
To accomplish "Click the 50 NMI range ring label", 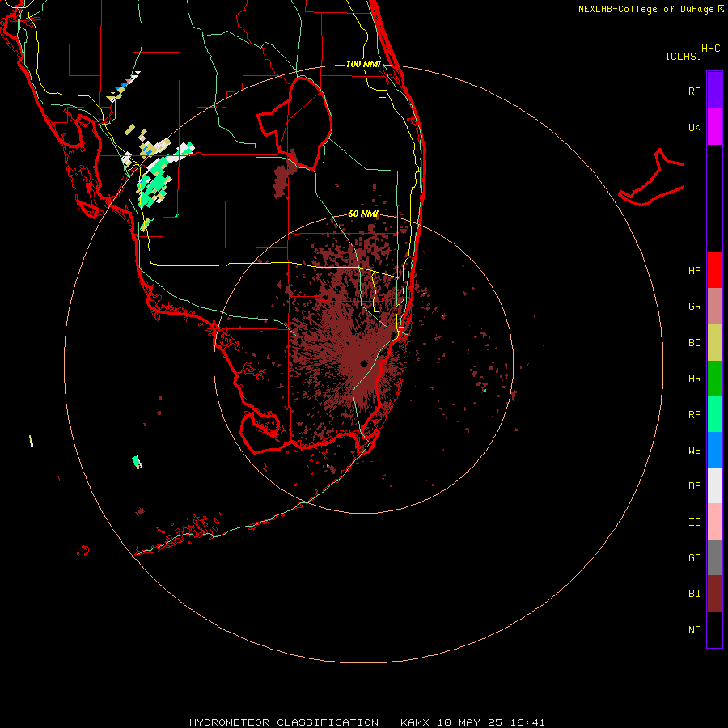I will coord(363,214).
